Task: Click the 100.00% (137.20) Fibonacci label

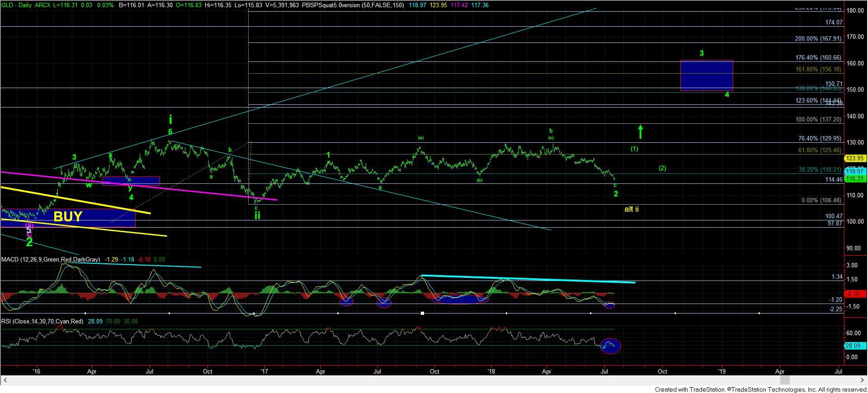Action: tap(818, 120)
